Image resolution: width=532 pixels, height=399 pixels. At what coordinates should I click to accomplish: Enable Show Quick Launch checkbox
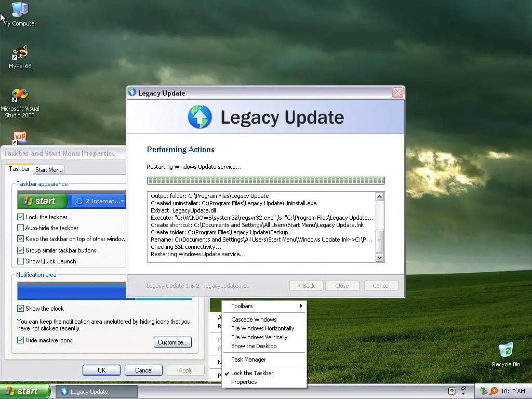(20, 261)
